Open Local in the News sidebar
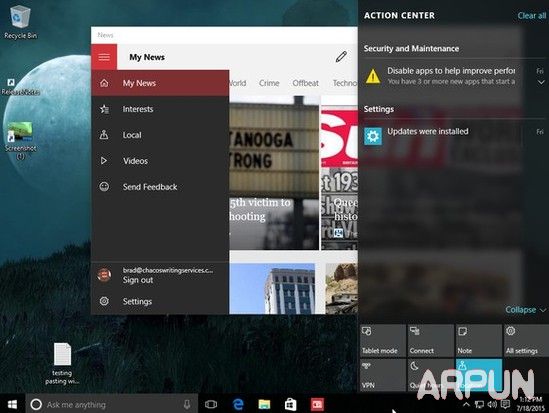Image resolution: width=549 pixels, height=413 pixels. pyautogui.click(x=160, y=135)
